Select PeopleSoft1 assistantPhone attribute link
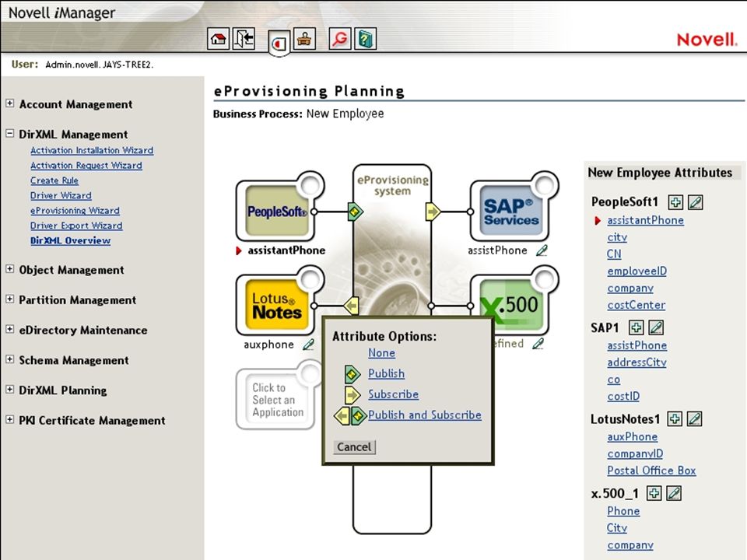The width and height of the screenshot is (747, 560). [646, 220]
